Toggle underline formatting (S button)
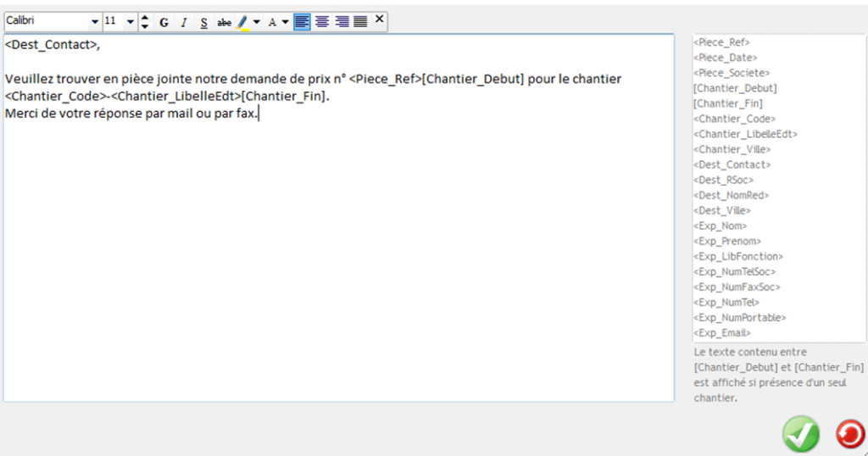Image resolution: width=868 pixels, height=456 pixels. pos(203,22)
